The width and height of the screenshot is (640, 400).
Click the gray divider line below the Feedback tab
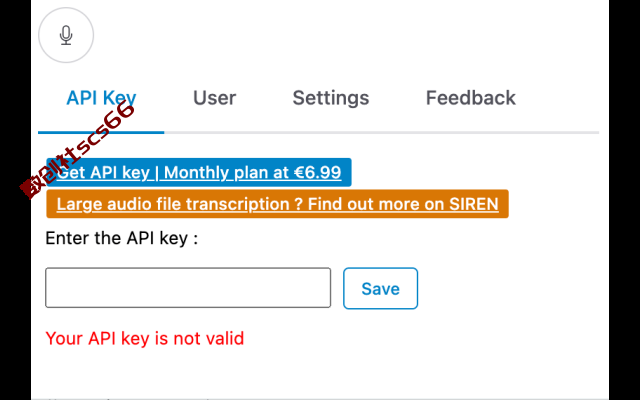click(471, 133)
